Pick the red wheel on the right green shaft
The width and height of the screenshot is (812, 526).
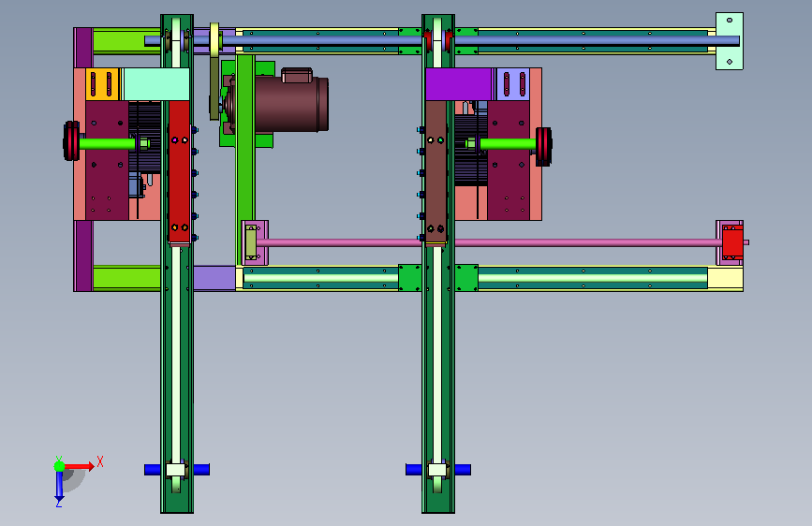(544, 147)
